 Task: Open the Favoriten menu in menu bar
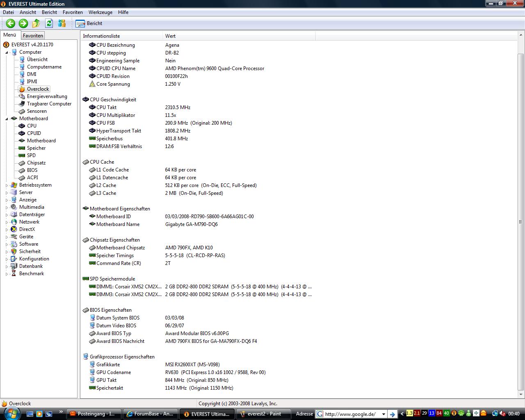pos(73,12)
